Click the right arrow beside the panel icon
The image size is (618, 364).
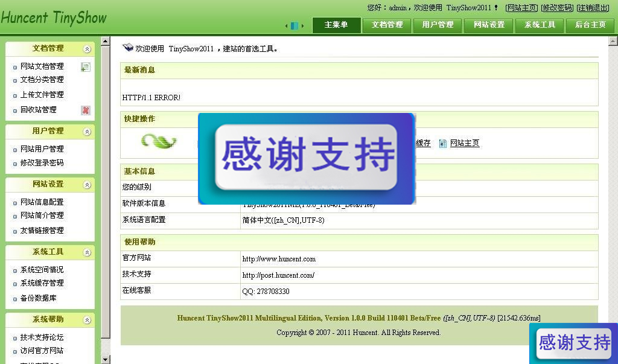pos(302,26)
